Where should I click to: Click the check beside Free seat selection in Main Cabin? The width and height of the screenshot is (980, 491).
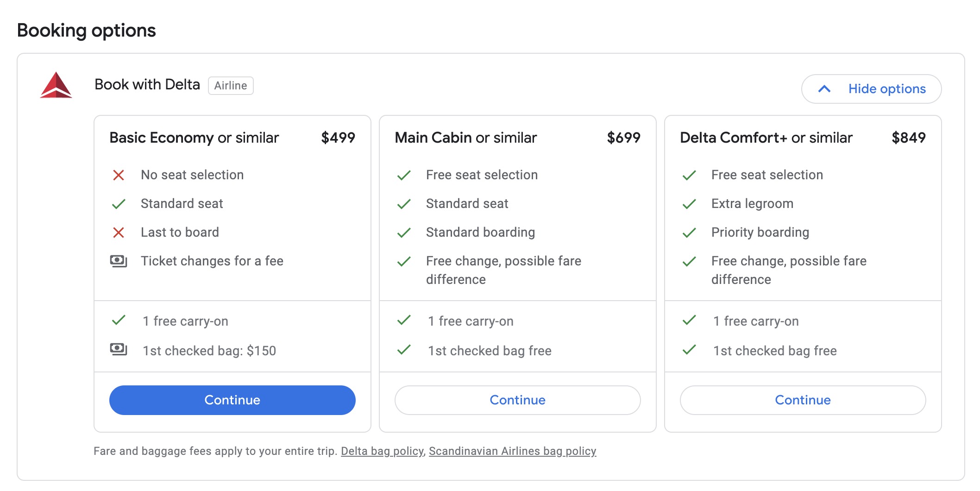click(x=405, y=175)
